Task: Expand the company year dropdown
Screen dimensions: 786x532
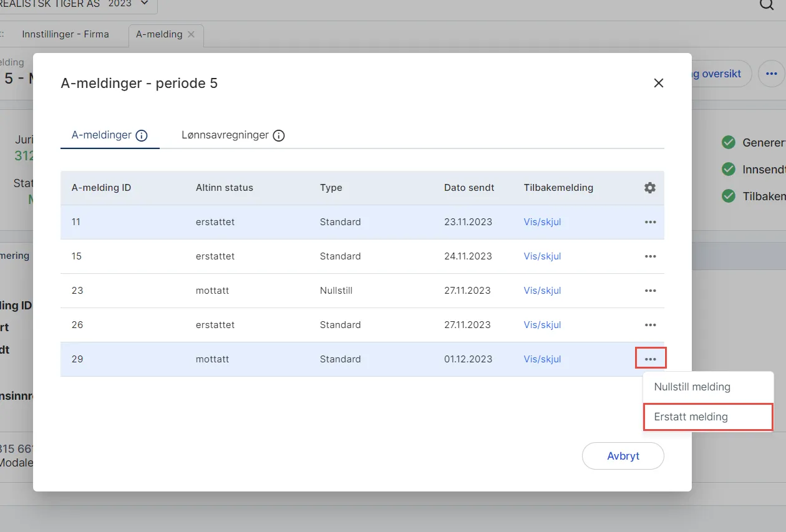Action: point(145,4)
